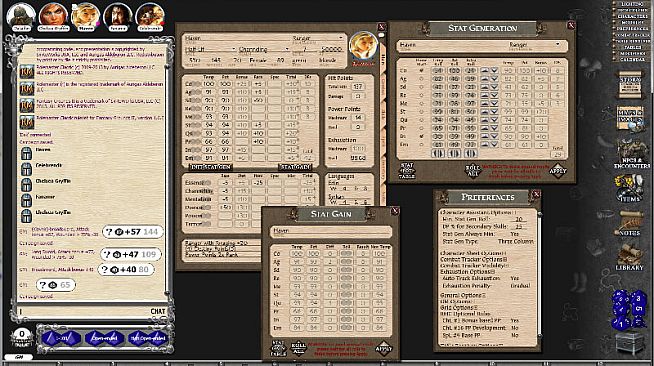The height and width of the screenshot is (366, 654).
Task: Click the first column swap arrows in Stat Generation
Action: tap(437, 154)
